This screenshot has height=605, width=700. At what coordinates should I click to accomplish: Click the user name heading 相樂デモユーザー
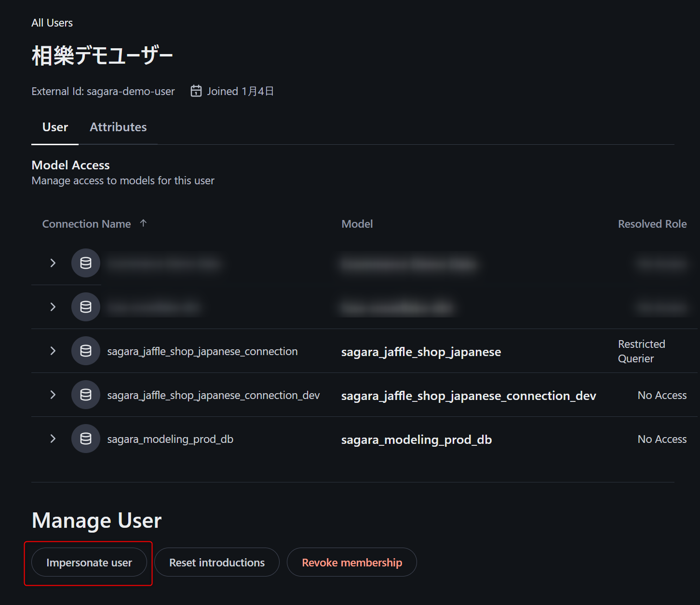tap(102, 55)
